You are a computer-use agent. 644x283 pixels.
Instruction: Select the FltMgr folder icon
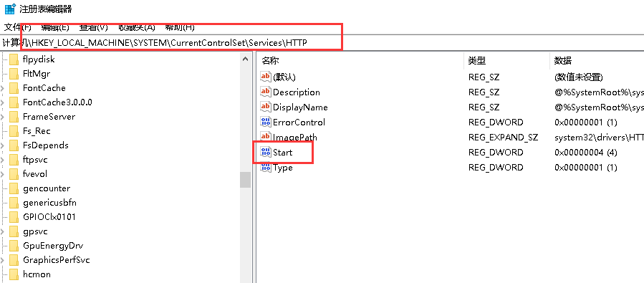click(14, 74)
